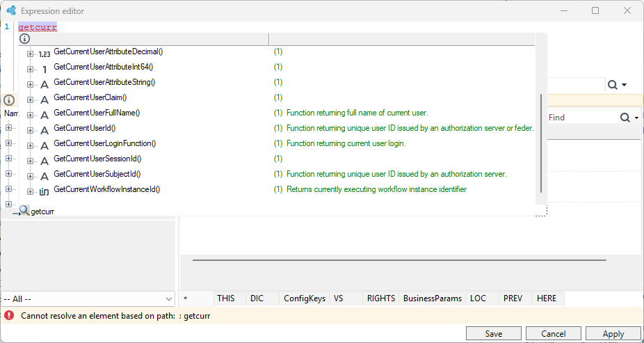The height and width of the screenshot is (343, 644).
Task: Click the string type icon beside GetCurrentUserAttributeString()
Action: [45, 85]
